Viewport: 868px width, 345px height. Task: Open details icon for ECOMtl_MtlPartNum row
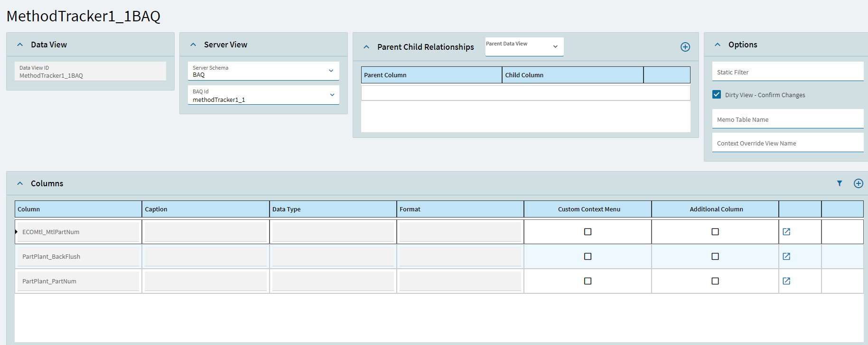[x=786, y=232]
